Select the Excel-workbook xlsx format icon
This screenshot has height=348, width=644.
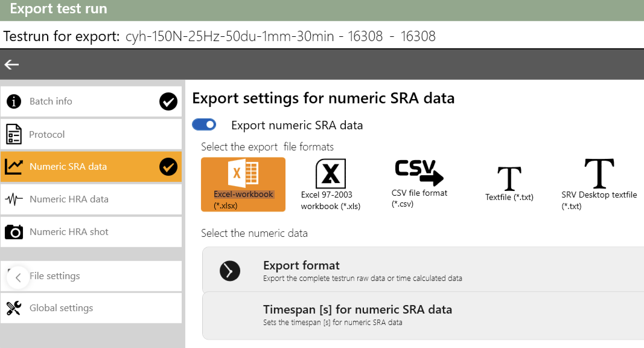coord(243,173)
